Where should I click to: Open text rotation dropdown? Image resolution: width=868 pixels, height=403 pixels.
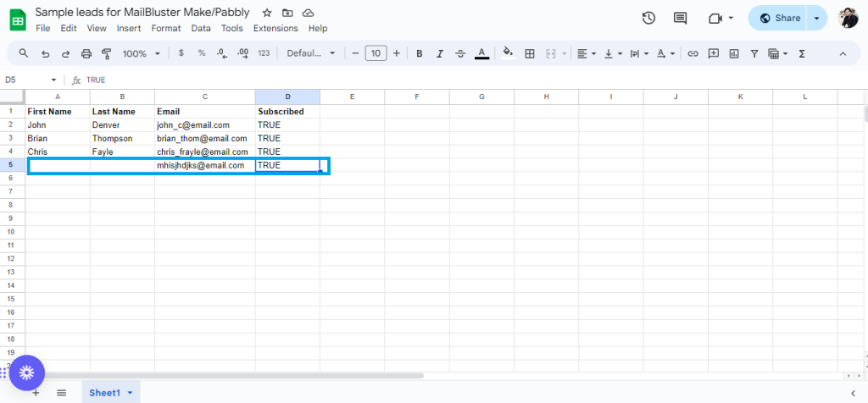[666, 53]
